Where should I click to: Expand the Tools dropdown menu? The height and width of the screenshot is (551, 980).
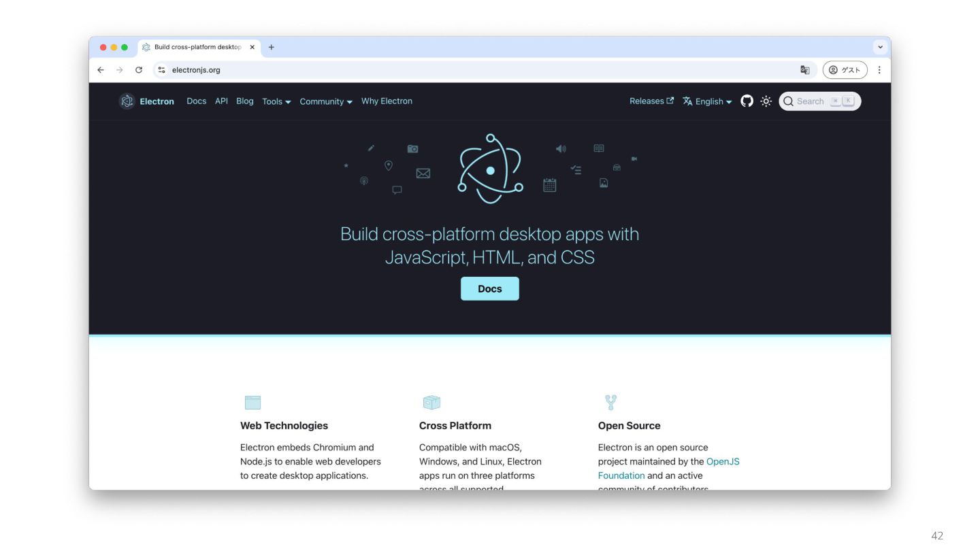(276, 101)
